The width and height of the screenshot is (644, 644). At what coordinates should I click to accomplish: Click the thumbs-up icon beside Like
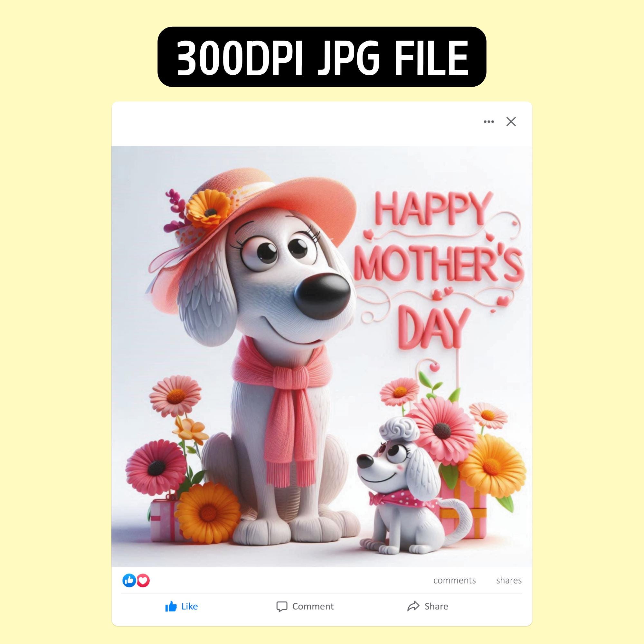171,606
